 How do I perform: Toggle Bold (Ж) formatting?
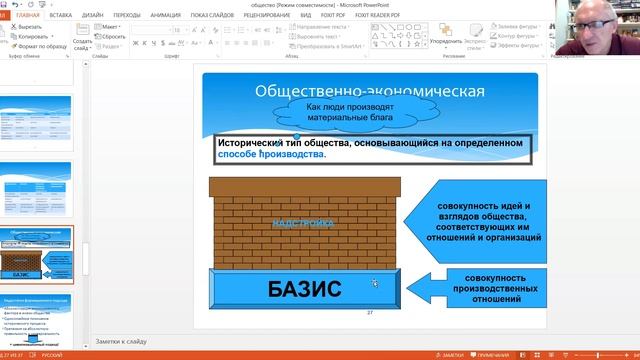[136, 43]
